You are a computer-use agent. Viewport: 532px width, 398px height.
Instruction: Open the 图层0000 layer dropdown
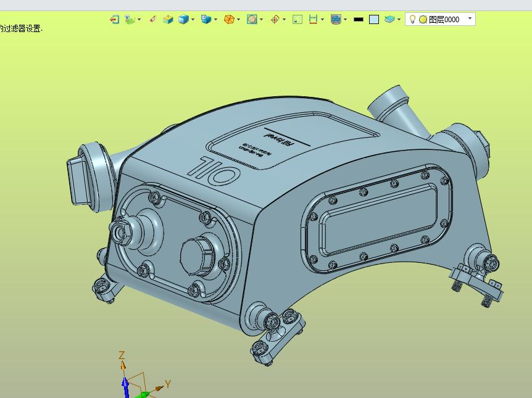point(470,19)
